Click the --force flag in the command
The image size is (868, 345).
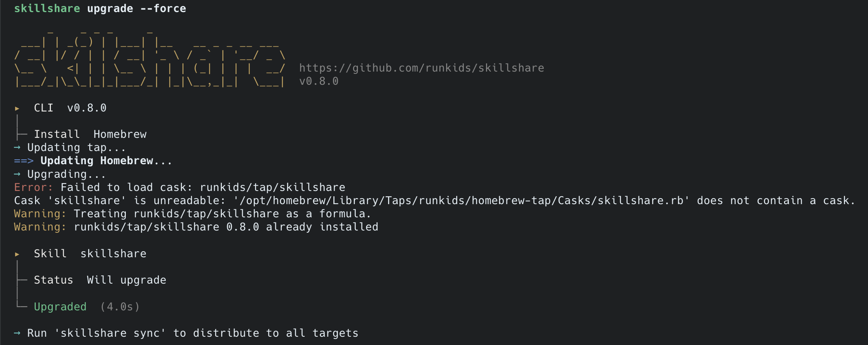click(x=163, y=9)
